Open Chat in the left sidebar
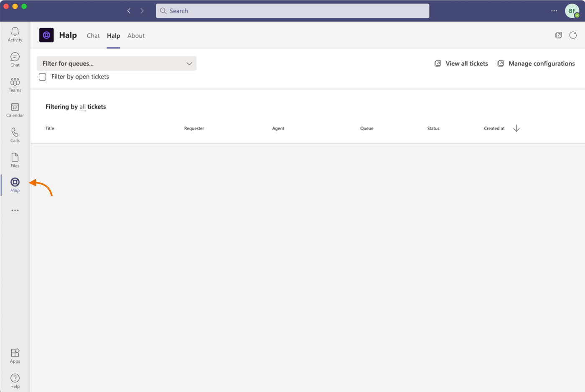The image size is (585, 392). pyautogui.click(x=15, y=59)
